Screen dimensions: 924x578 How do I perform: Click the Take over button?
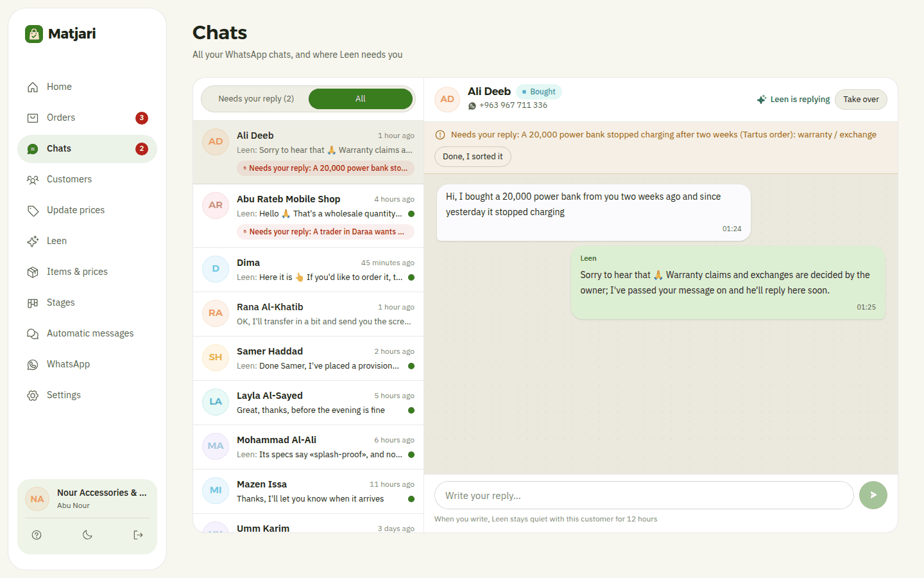tap(861, 100)
